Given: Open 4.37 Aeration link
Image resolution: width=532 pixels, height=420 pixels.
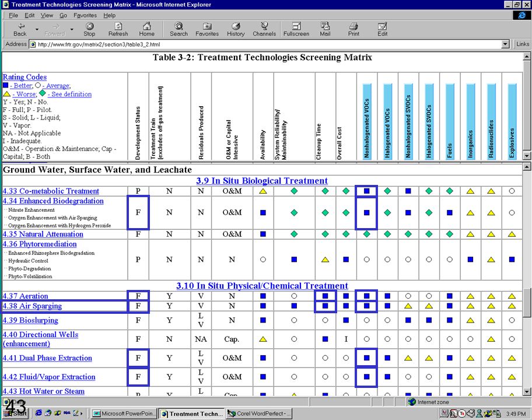Looking at the screenshot, I should pyautogui.click(x=25, y=296).
